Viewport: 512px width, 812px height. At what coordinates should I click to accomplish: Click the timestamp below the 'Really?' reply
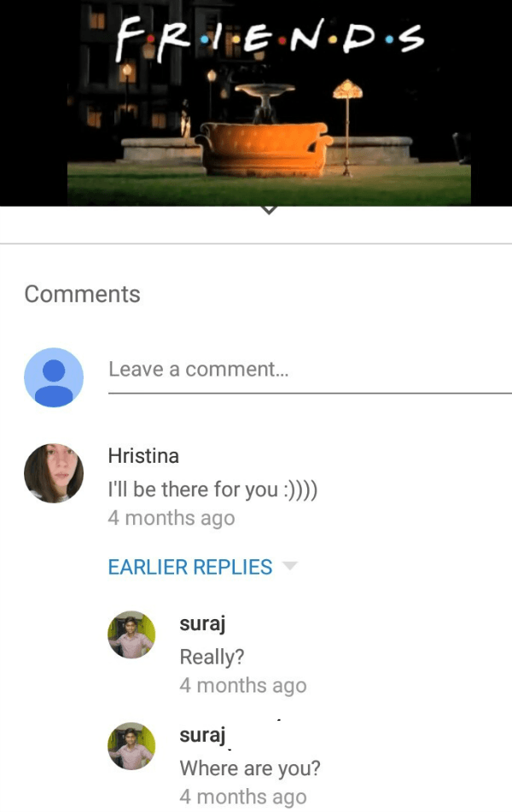(243, 686)
